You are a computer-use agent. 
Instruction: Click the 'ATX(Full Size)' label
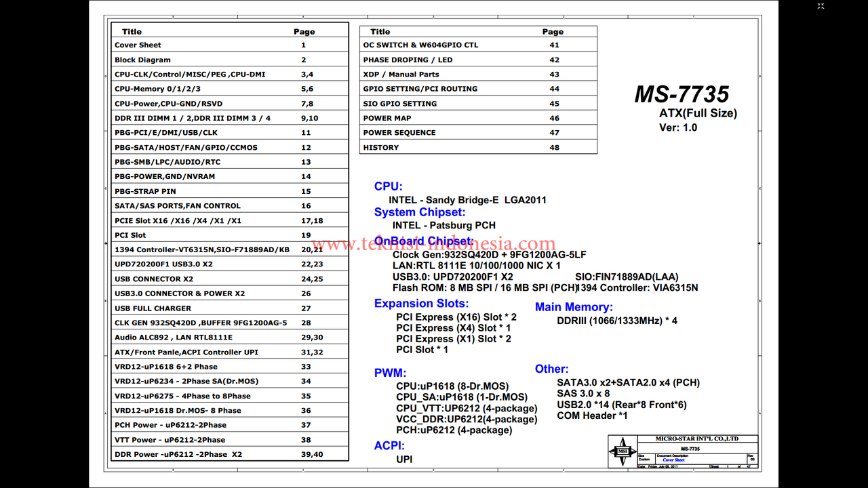pos(698,113)
